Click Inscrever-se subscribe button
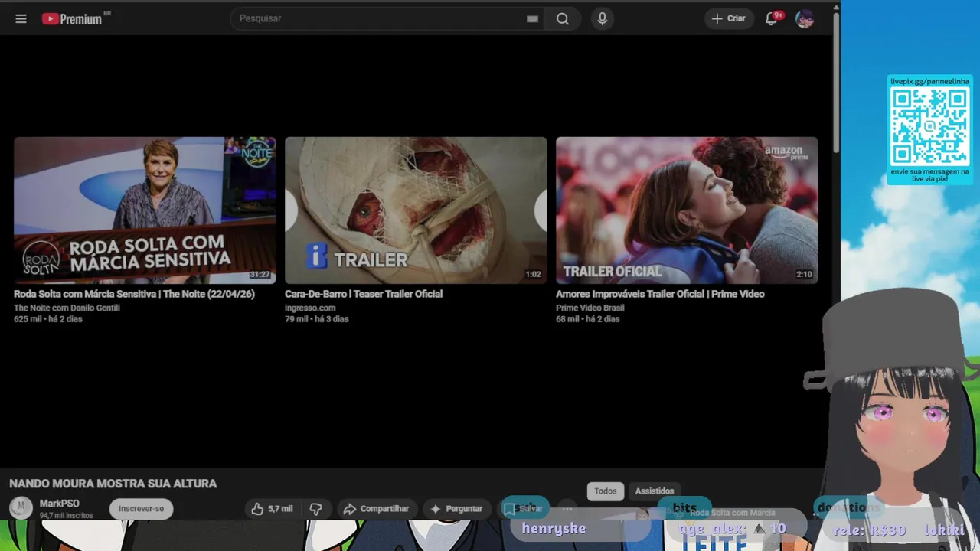This screenshot has height=551, width=980. 141,509
